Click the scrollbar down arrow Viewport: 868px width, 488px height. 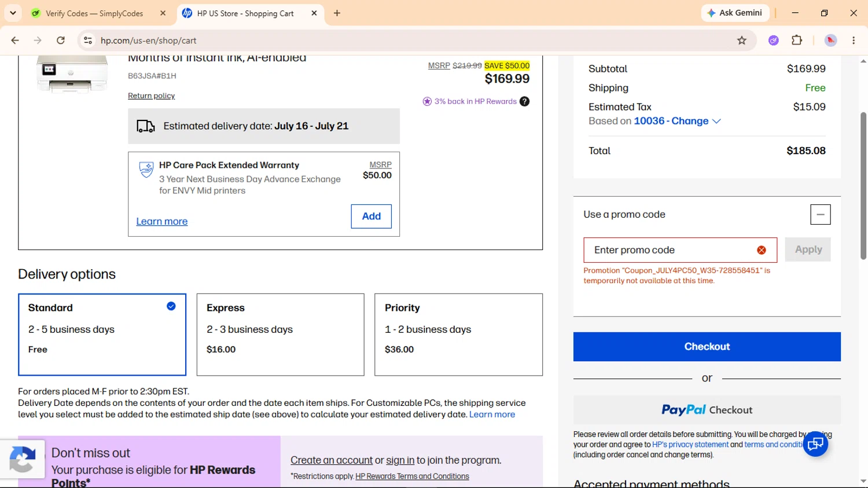[863, 482]
